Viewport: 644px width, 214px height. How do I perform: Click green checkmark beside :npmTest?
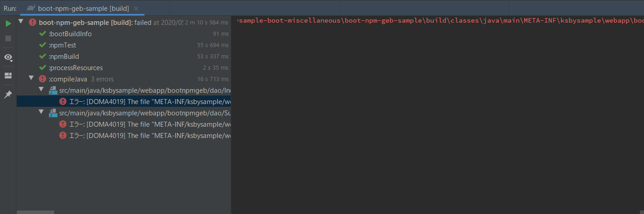[42, 45]
